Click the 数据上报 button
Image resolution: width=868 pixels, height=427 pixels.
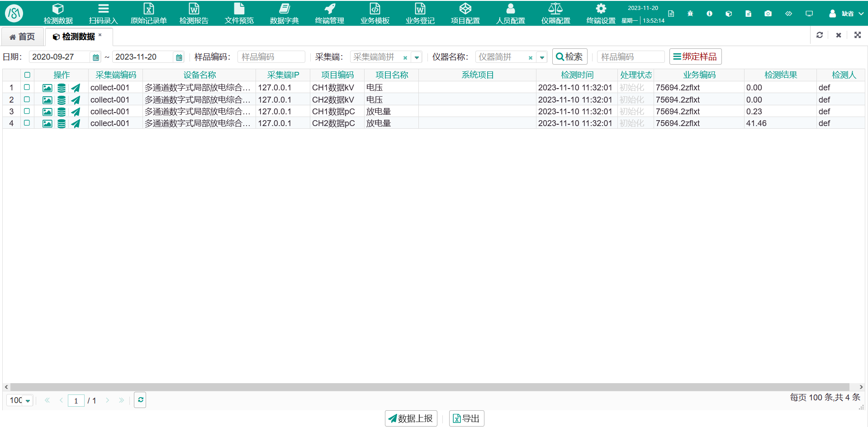(411, 418)
